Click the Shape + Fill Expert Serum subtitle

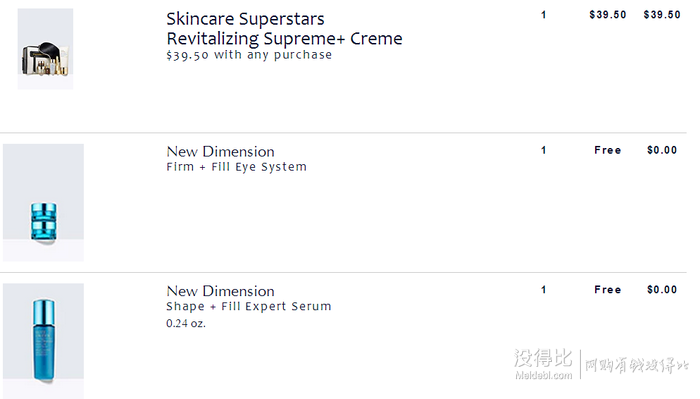(x=249, y=307)
